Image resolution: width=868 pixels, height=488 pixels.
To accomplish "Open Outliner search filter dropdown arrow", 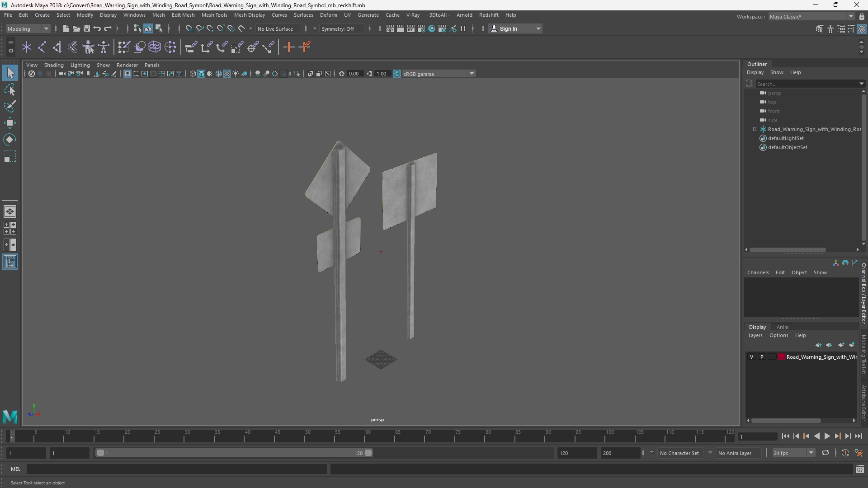I will pyautogui.click(x=861, y=84).
